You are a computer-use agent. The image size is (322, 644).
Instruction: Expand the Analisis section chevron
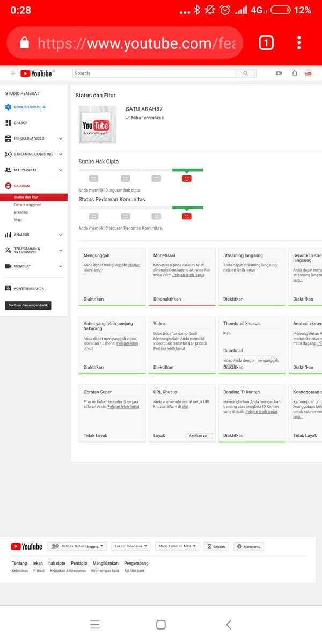(61, 235)
